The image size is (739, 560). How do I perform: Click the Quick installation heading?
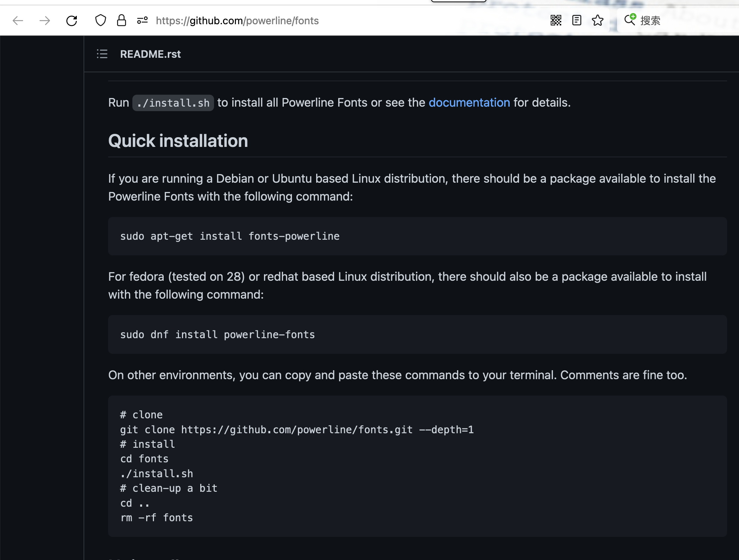[x=178, y=141]
